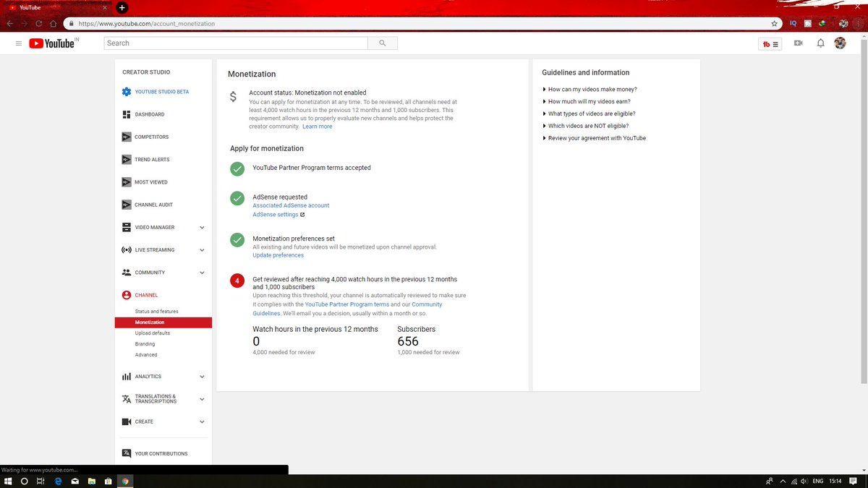Image resolution: width=868 pixels, height=488 pixels.
Task: Click the YouTube logo
Action: (x=52, y=43)
